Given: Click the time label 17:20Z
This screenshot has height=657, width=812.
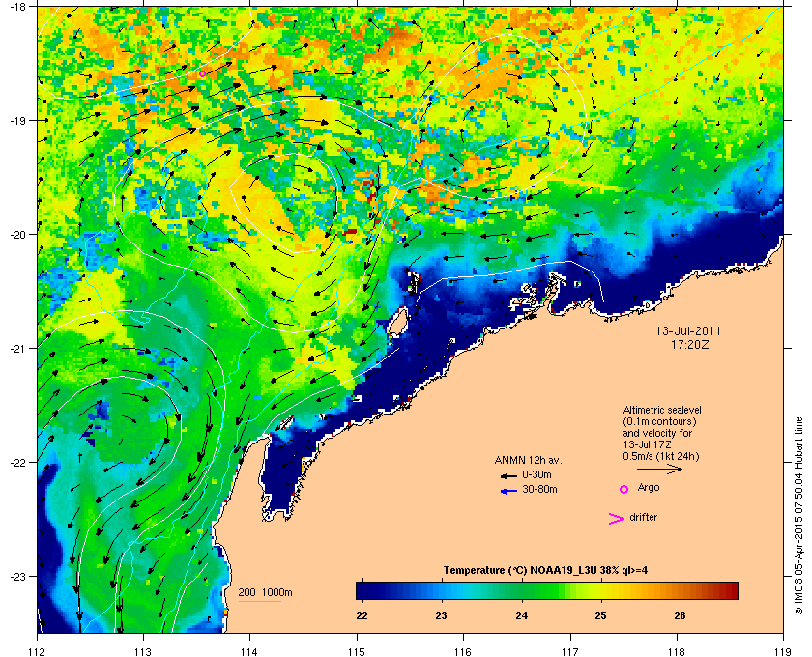Looking at the screenshot, I should click(689, 344).
